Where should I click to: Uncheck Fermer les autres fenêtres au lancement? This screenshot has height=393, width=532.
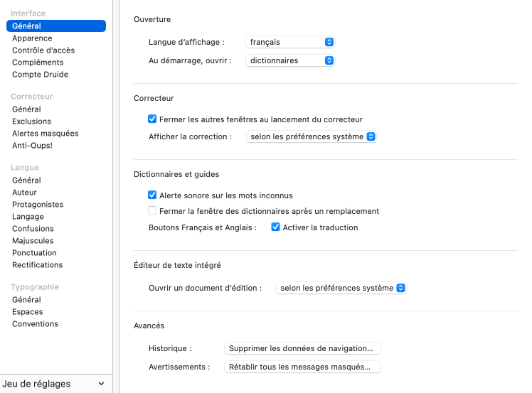coord(152,119)
